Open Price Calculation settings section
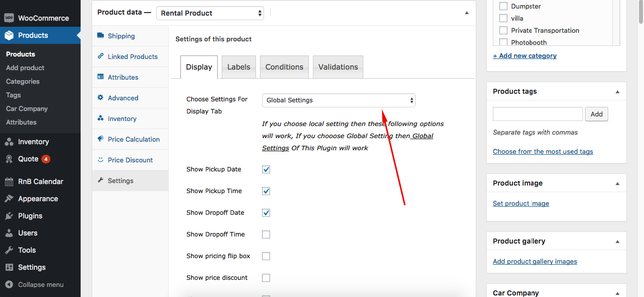The width and height of the screenshot is (644, 297). 134,139
